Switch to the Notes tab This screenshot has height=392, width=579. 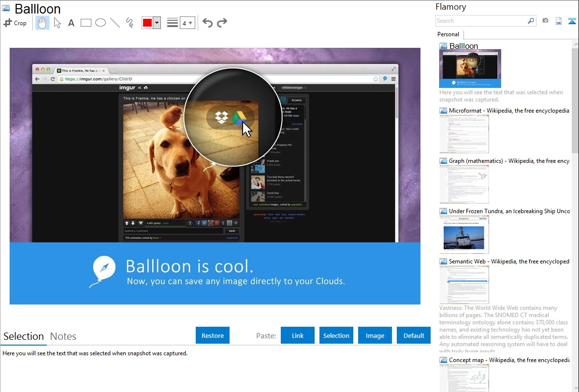(63, 336)
